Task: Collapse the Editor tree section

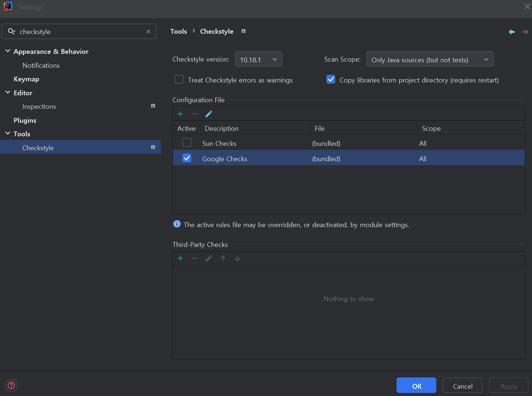Action: point(8,92)
